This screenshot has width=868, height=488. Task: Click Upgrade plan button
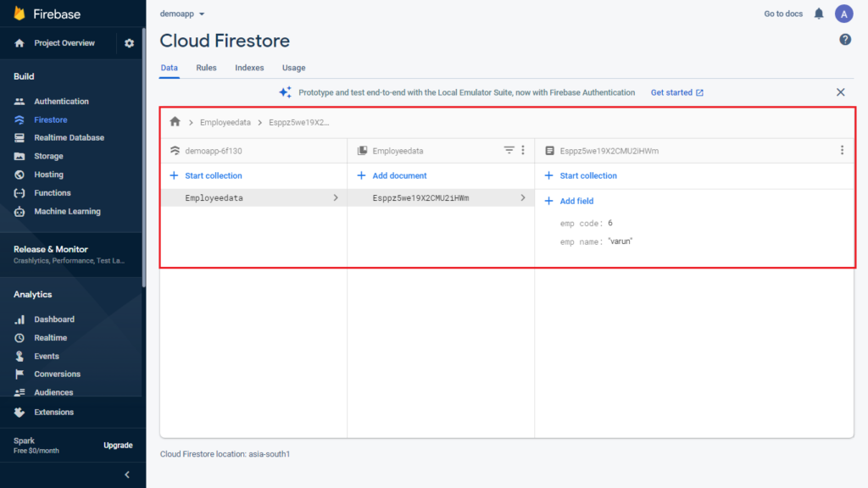point(118,446)
